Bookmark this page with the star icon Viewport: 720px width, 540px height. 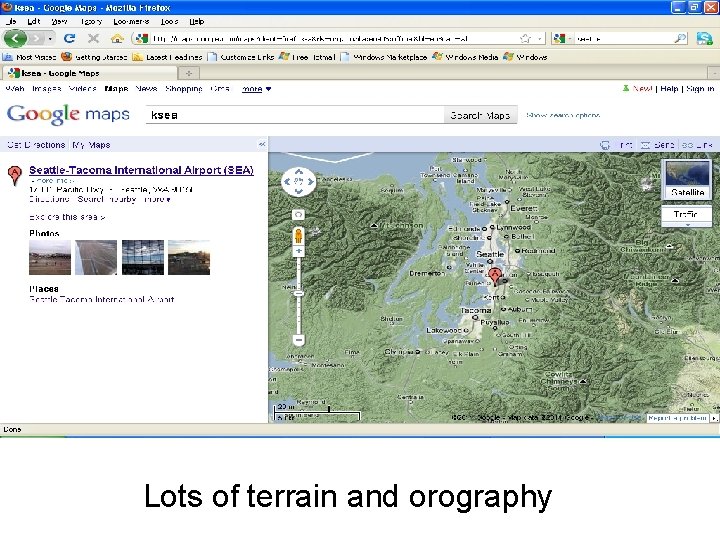point(525,39)
